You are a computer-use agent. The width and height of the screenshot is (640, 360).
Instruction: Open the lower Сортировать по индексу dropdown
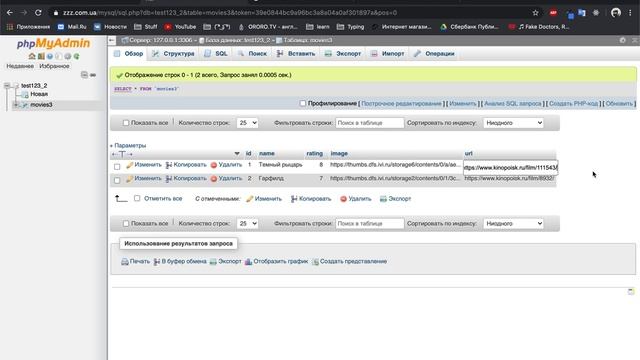513,224
